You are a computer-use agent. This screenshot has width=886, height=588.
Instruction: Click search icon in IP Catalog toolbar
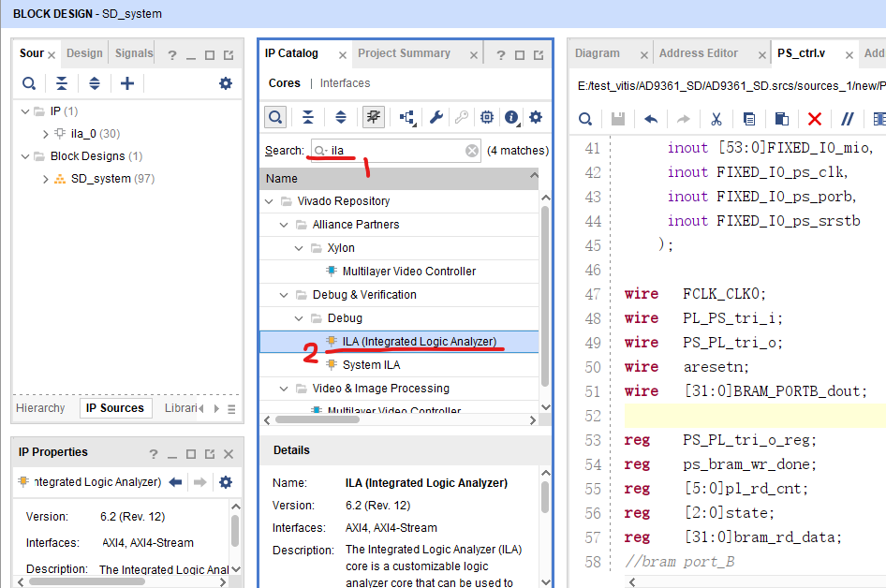tap(275, 117)
